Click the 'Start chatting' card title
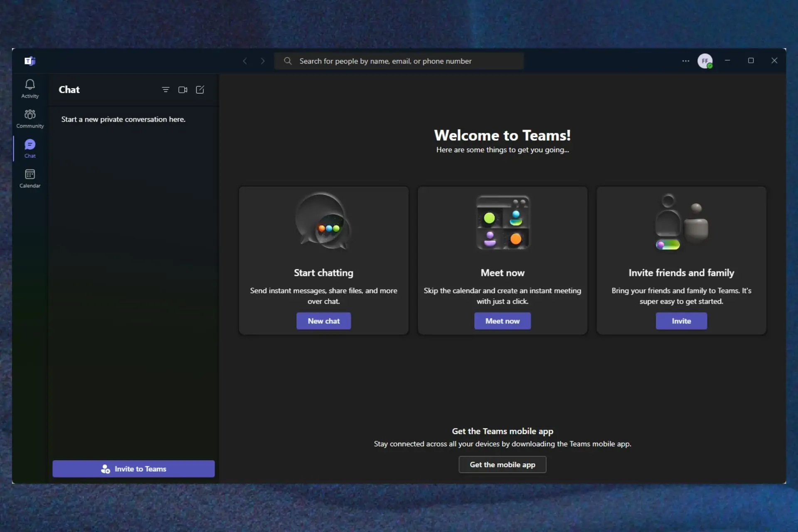Viewport: 798px width, 532px height. coord(323,273)
